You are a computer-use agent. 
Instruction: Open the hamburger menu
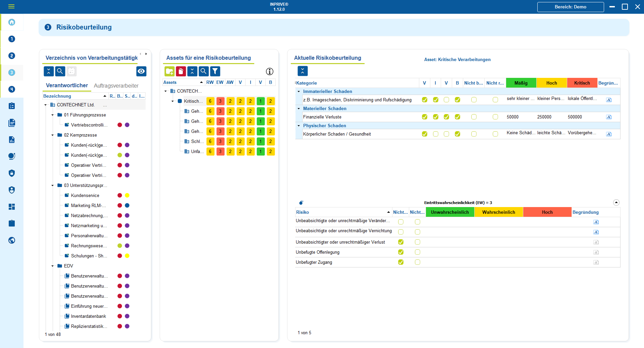[x=11, y=6]
